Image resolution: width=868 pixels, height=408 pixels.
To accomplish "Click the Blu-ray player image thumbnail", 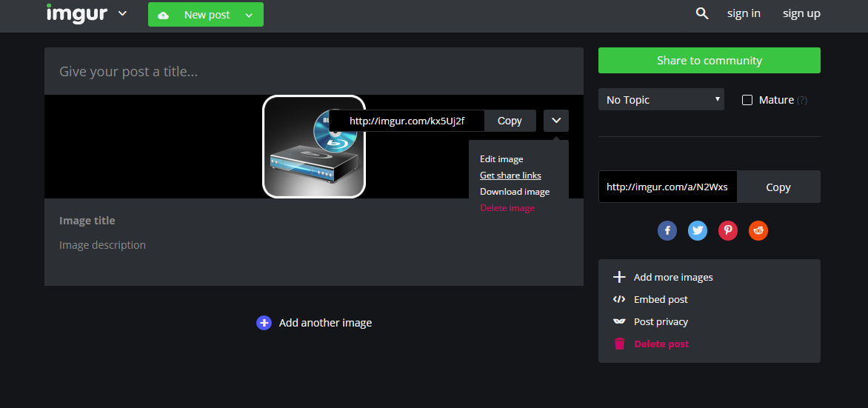I will pos(314,147).
